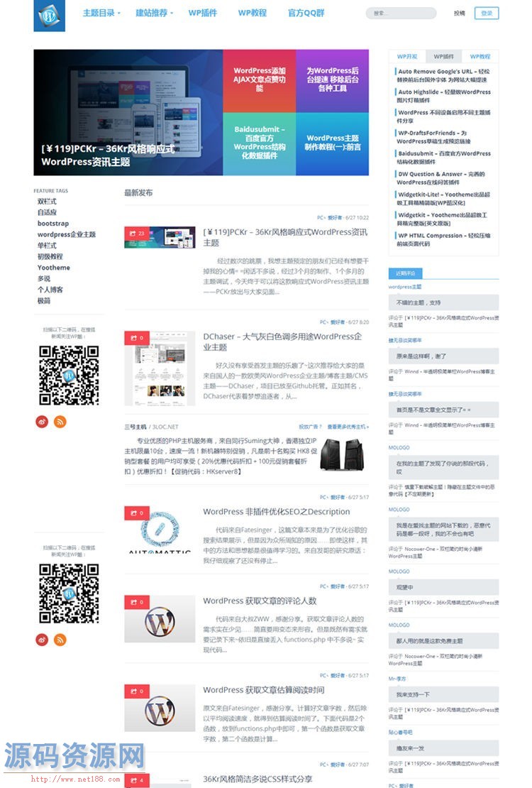
Task: Click commenter name Mr-李方
Action: point(397,679)
